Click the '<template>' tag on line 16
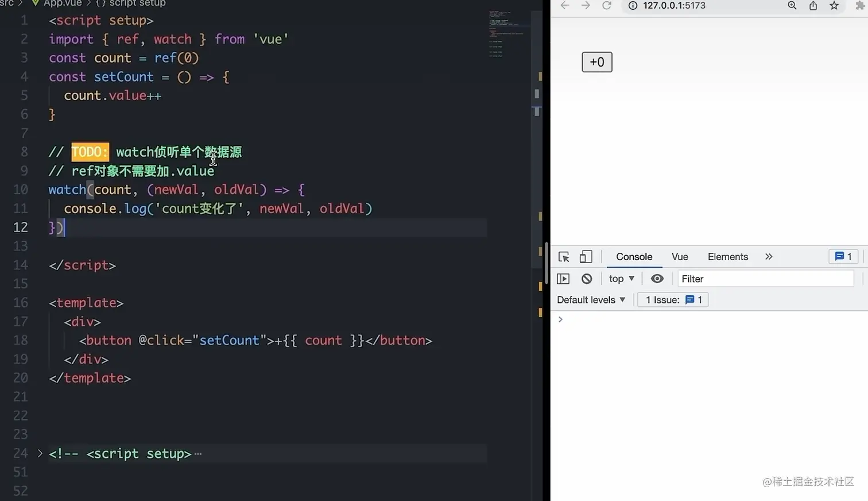868x501 pixels. point(86,303)
